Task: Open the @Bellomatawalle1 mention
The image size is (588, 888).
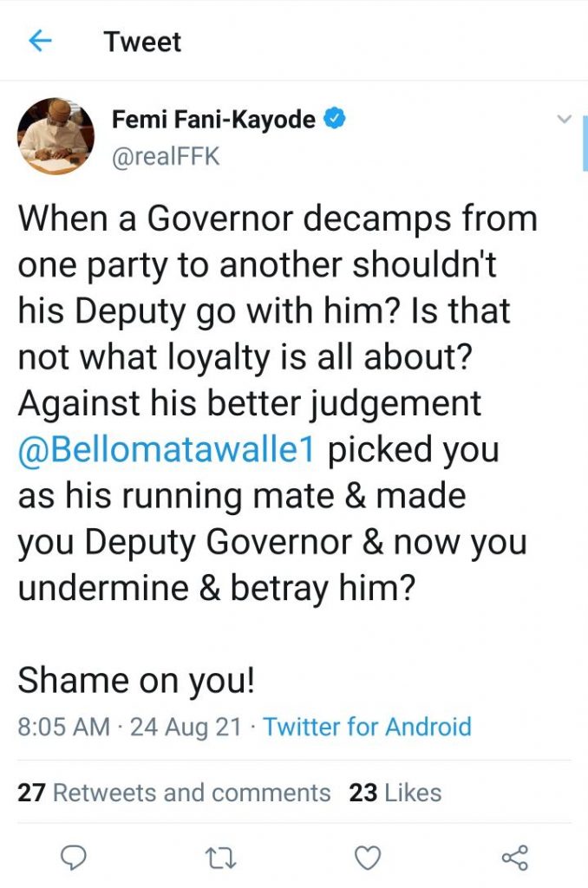Action: (167, 451)
